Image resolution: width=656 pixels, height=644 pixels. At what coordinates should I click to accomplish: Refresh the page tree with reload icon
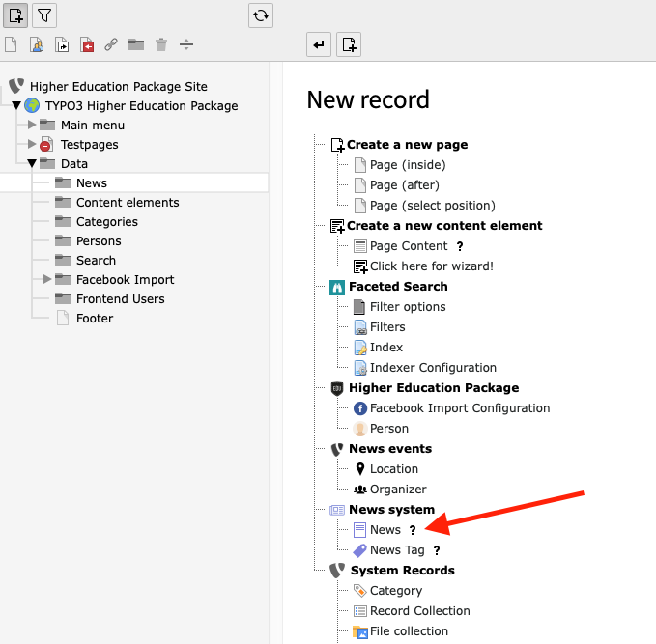[x=260, y=15]
